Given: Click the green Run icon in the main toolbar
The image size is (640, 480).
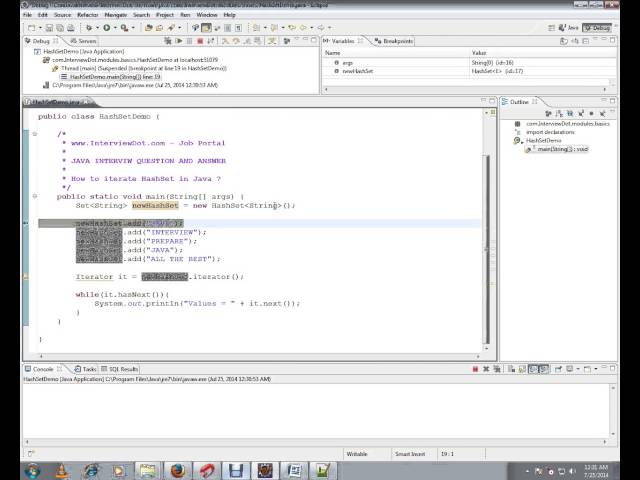Looking at the screenshot, I should [x=107, y=28].
